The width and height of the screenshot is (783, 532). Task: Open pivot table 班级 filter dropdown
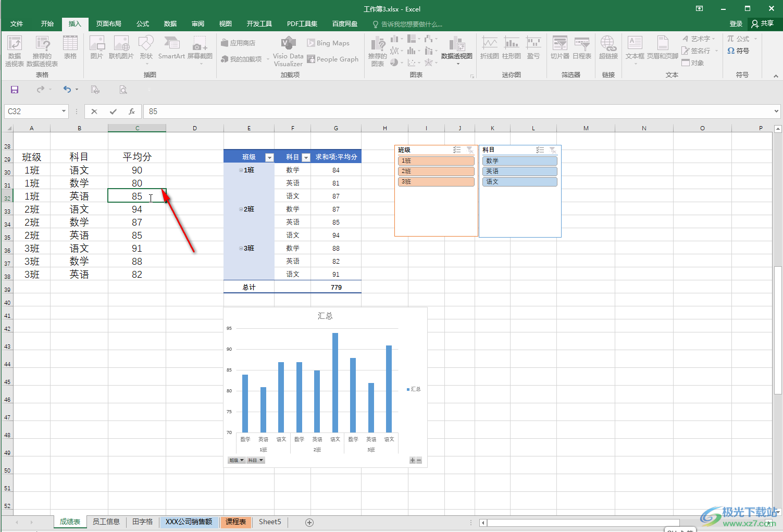click(x=269, y=157)
